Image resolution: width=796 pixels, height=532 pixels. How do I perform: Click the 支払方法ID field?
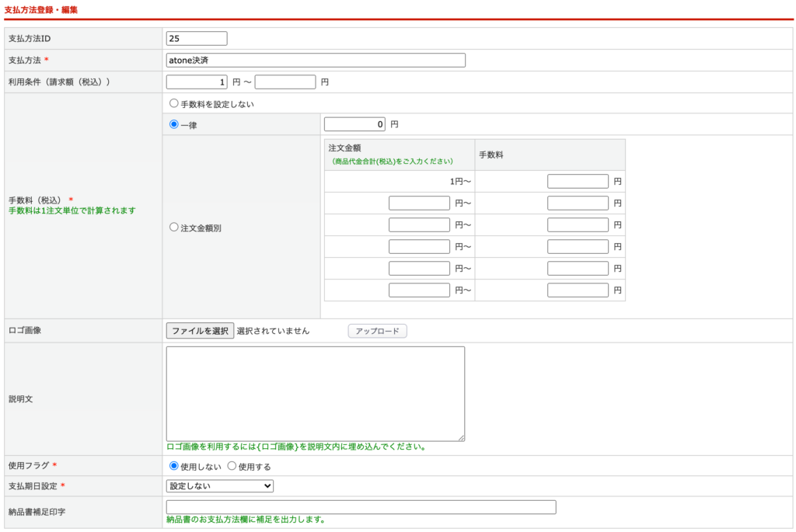pyautogui.click(x=197, y=38)
